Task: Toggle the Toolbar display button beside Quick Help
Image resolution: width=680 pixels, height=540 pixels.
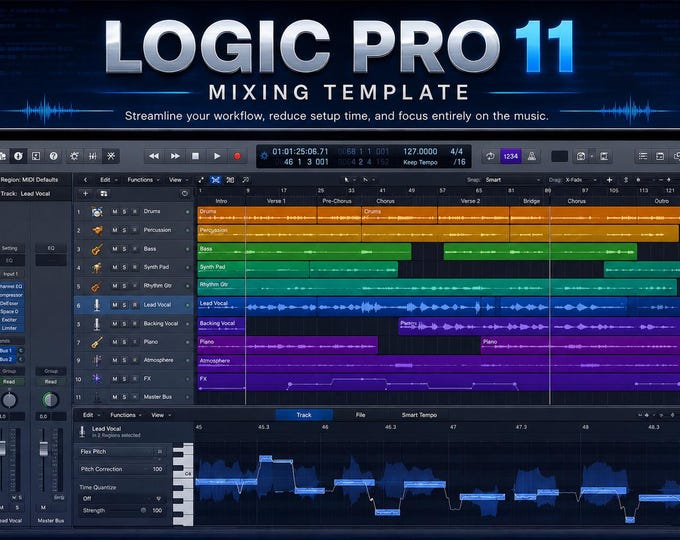Action: coord(36,156)
